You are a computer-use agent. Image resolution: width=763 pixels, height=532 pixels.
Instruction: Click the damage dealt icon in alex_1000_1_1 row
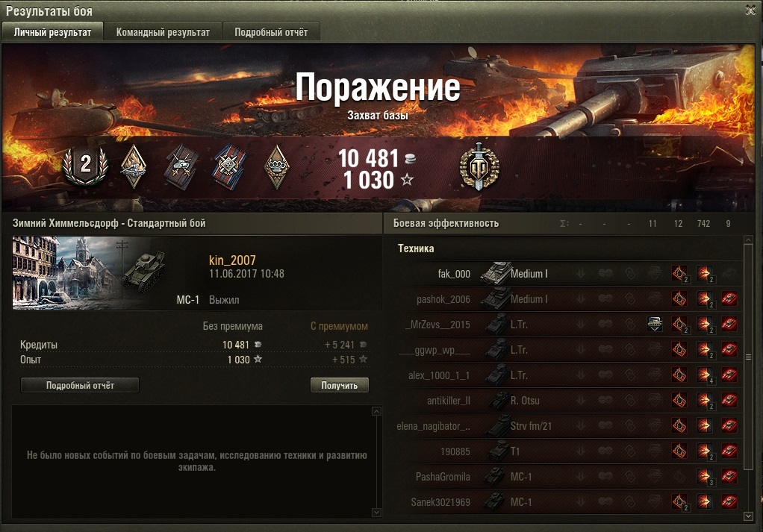coord(704,375)
